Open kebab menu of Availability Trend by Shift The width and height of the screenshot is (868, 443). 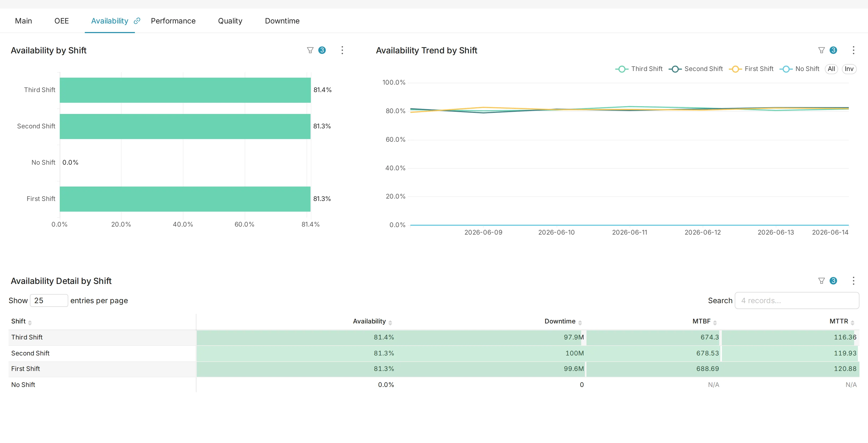click(853, 50)
